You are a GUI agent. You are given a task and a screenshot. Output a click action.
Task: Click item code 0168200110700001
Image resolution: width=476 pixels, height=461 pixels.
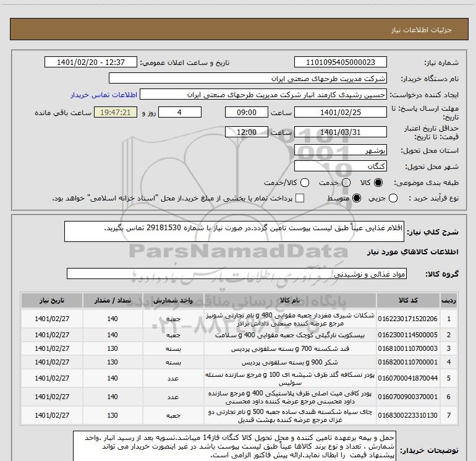tap(408, 362)
